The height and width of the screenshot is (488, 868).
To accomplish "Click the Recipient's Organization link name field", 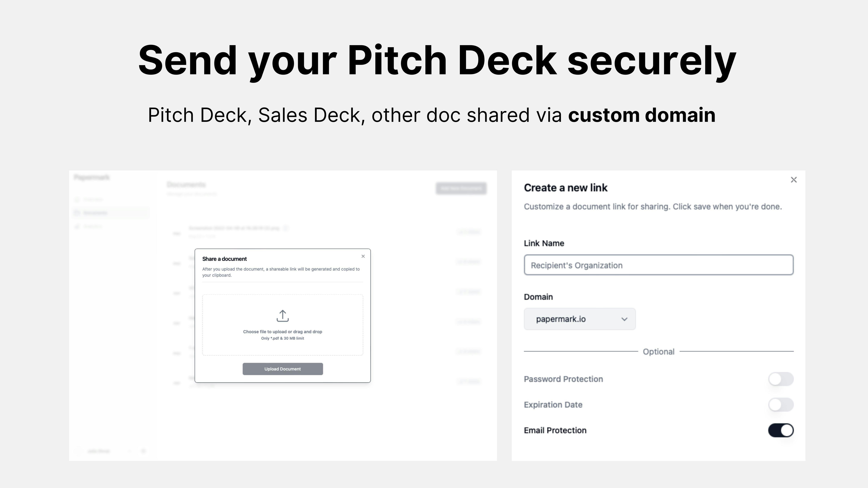I will (x=658, y=265).
